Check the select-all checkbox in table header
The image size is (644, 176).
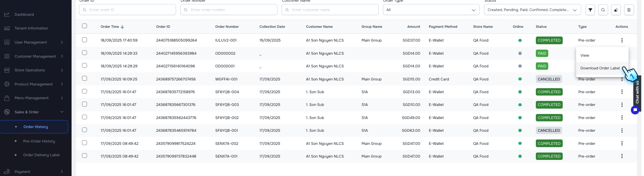[x=84, y=26]
